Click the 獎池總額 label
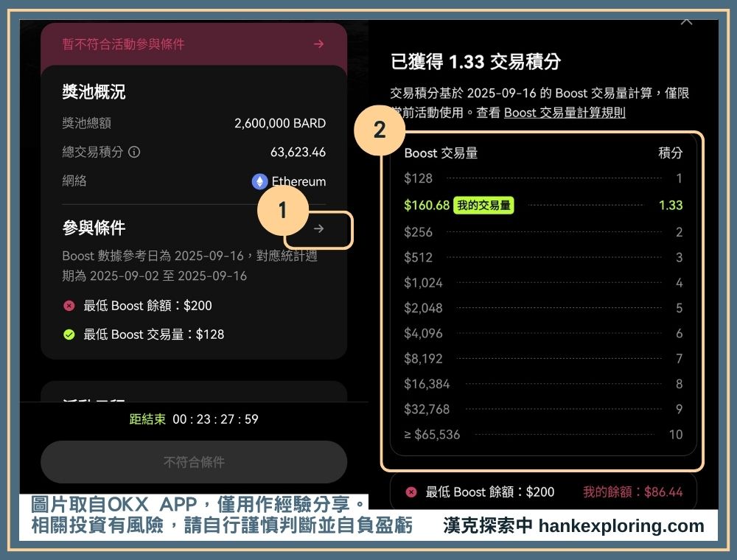The width and height of the screenshot is (737, 560). point(86,123)
